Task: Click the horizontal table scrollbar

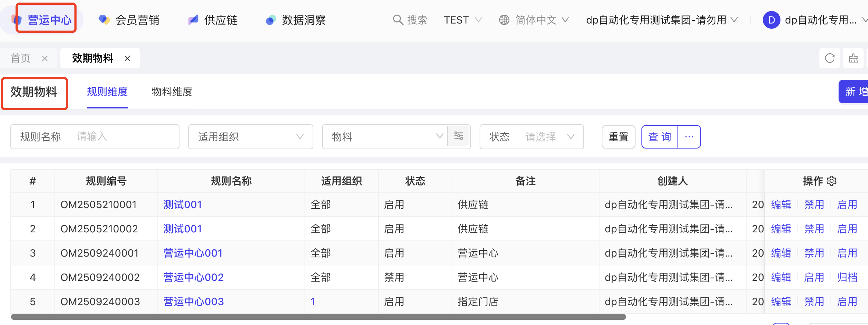Action: [318, 317]
